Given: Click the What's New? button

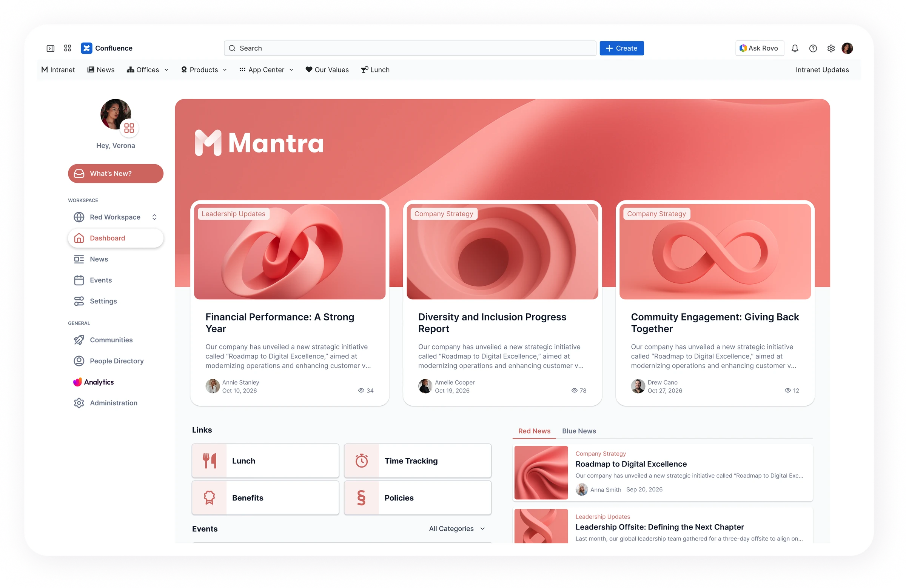Looking at the screenshot, I should tap(116, 174).
